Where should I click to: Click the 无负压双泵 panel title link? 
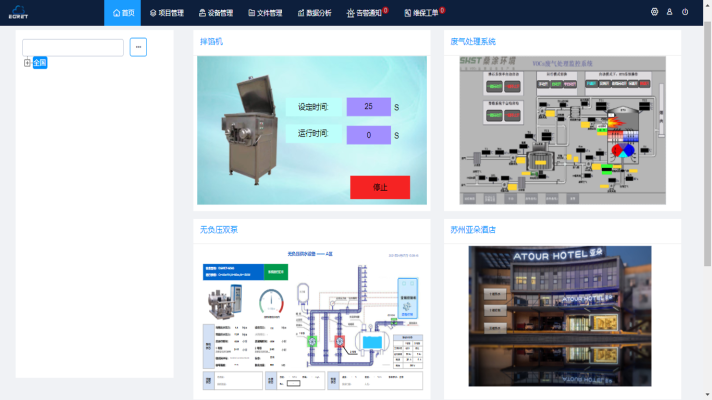pyautogui.click(x=219, y=230)
